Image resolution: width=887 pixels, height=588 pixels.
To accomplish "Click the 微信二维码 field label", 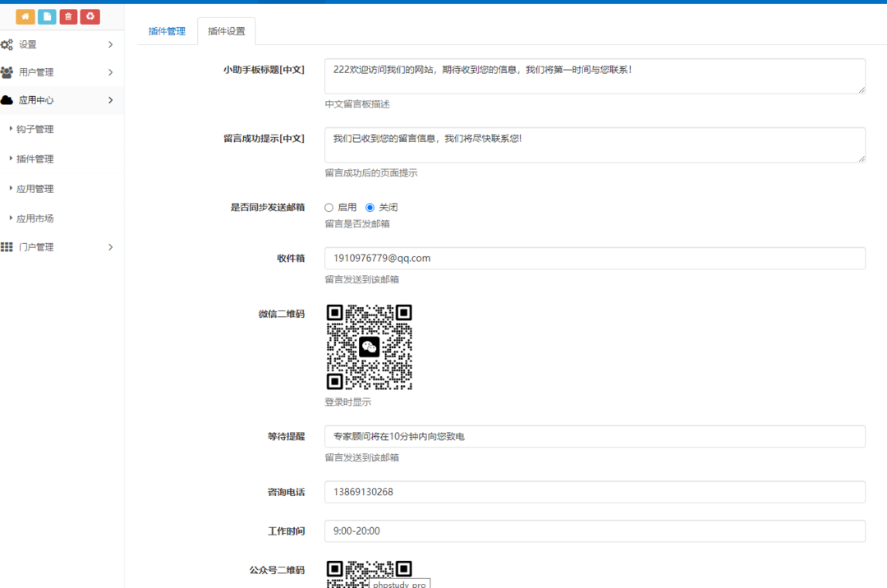I will (282, 314).
